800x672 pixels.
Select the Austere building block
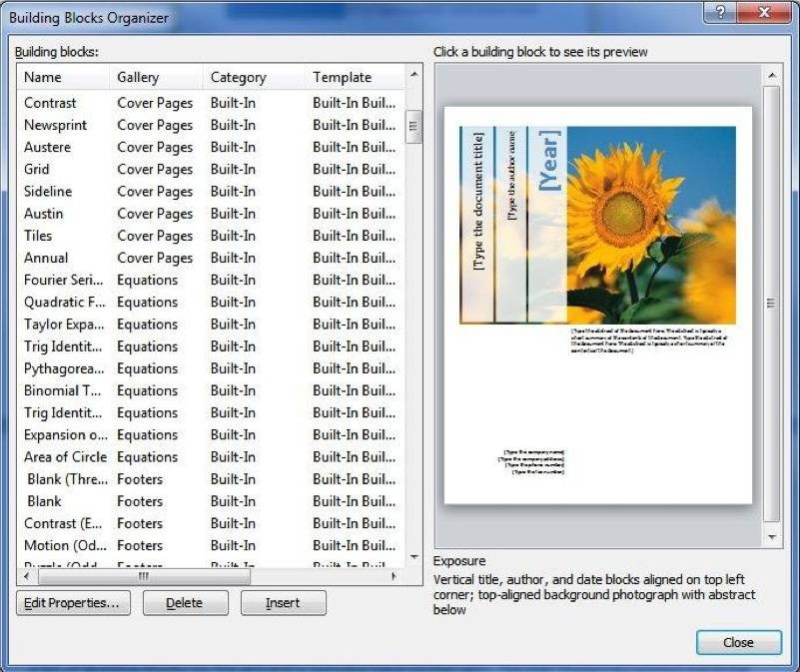[x=211, y=147]
